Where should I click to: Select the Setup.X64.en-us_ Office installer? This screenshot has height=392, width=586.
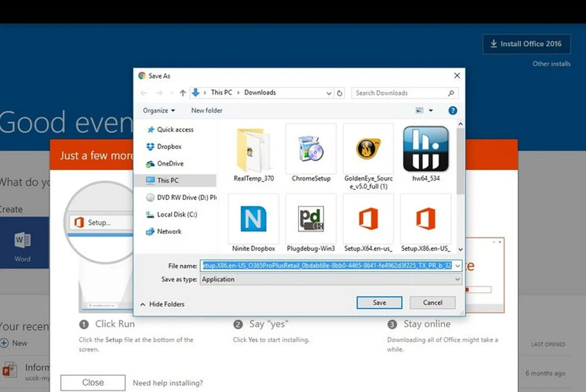click(x=368, y=219)
